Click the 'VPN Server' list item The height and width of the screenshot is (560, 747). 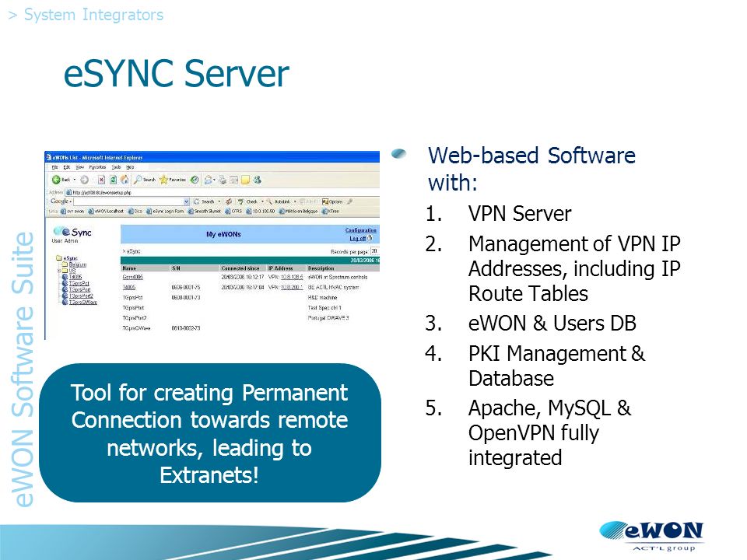point(520,213)
